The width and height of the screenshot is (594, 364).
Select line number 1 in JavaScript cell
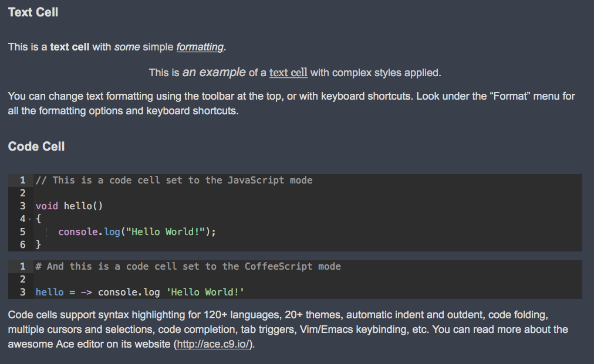(x=23, y=181)
